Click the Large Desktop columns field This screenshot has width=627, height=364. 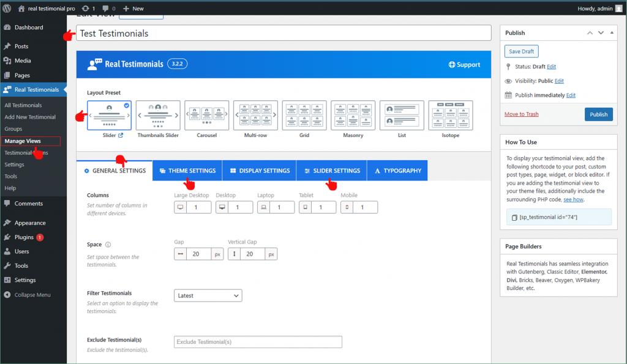click(x=199, y=207)
